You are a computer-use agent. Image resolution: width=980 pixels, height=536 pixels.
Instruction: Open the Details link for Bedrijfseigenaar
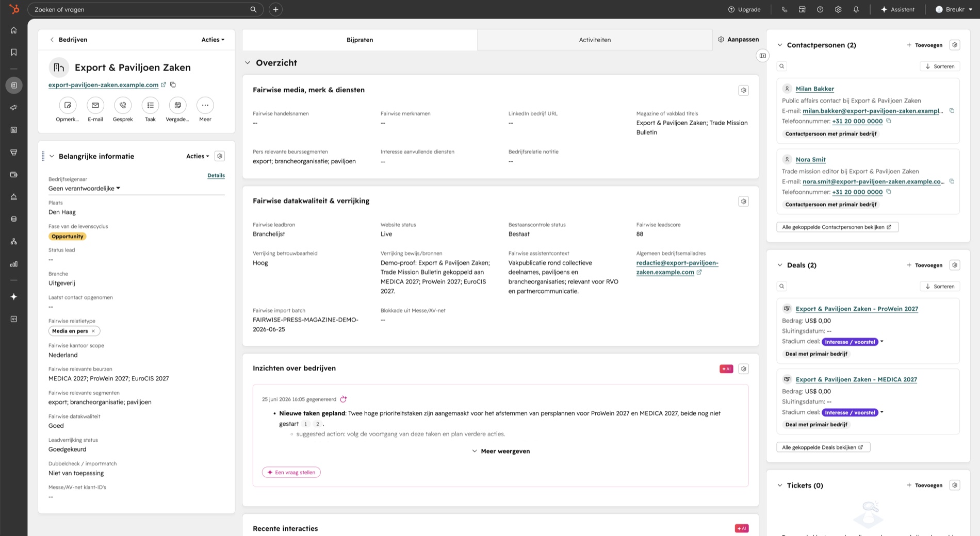216,175
